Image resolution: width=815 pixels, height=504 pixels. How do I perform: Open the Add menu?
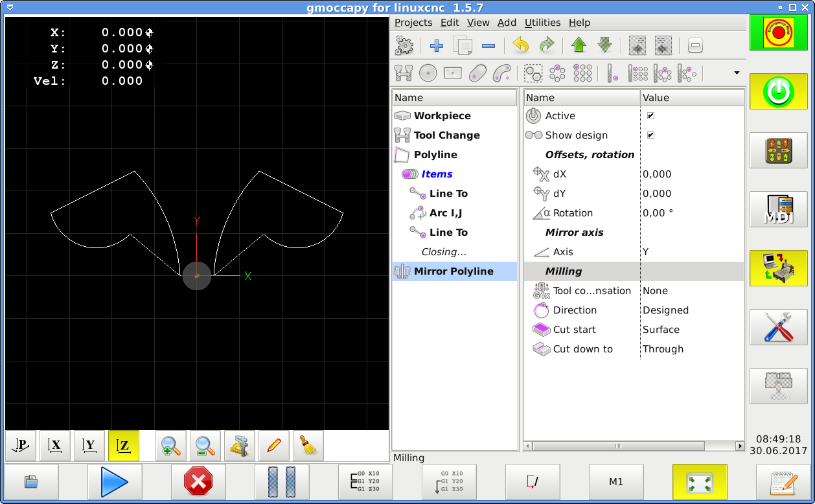[507, 23]
